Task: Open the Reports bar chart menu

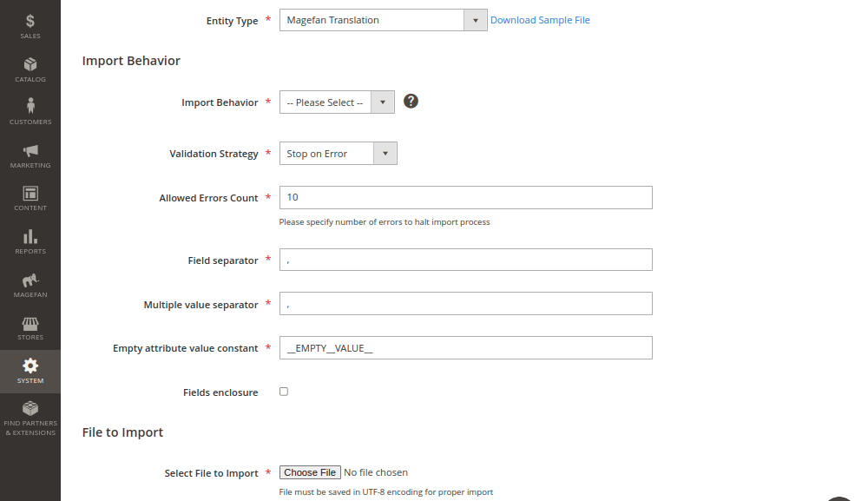Action: click(30, 241)
